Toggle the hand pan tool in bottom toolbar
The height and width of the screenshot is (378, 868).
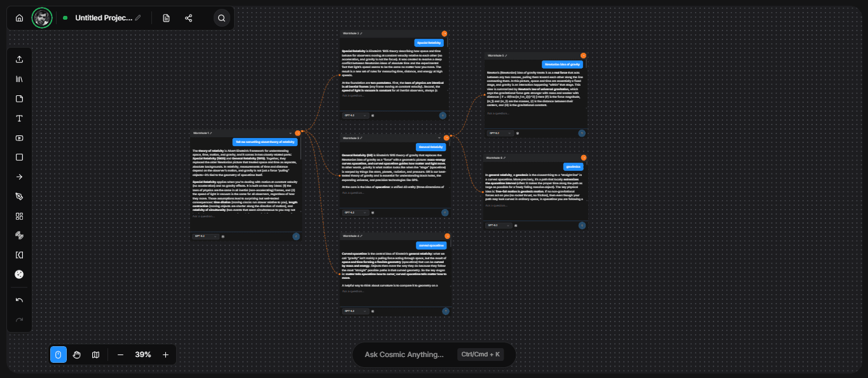(77, 354)
